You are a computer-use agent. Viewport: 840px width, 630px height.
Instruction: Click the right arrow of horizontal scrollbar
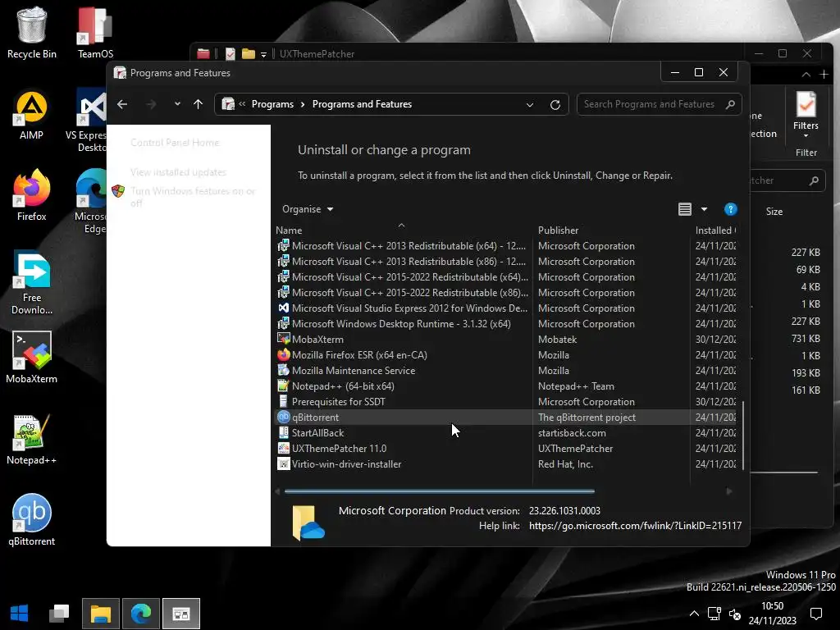729,491
